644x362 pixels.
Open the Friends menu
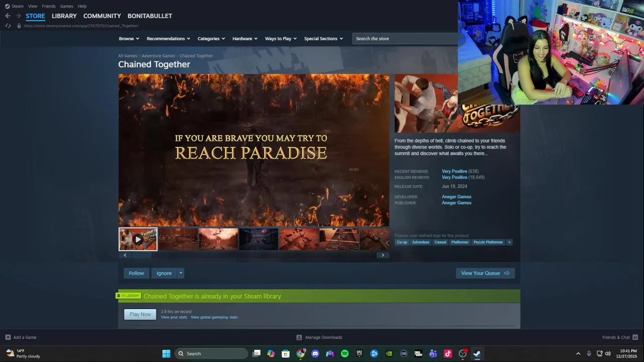pos(49,6)
